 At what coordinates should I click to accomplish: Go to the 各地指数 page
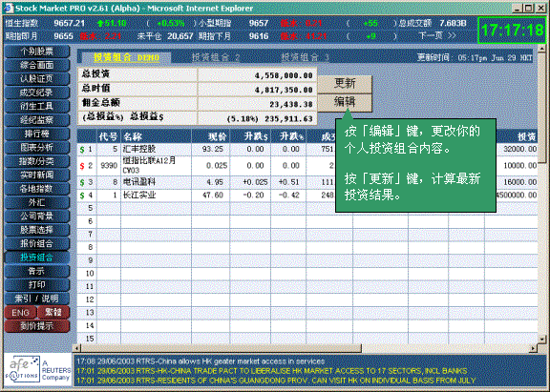pos(37,189)
